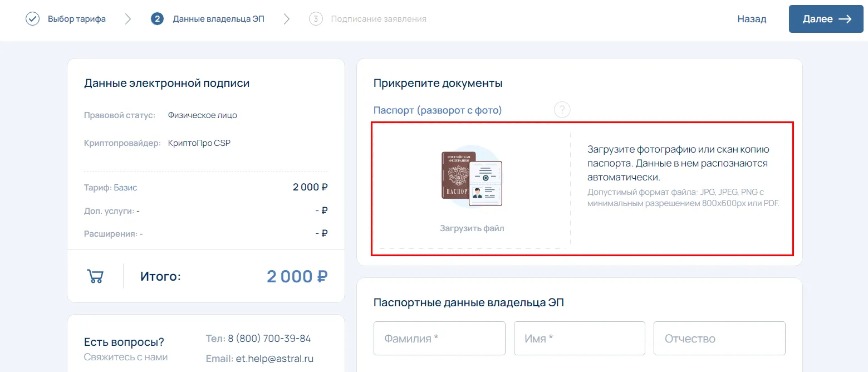The width and height of the screenshot is (868, 372).
Task: Click the Загрузить файл caption
Action: point(472,228)
